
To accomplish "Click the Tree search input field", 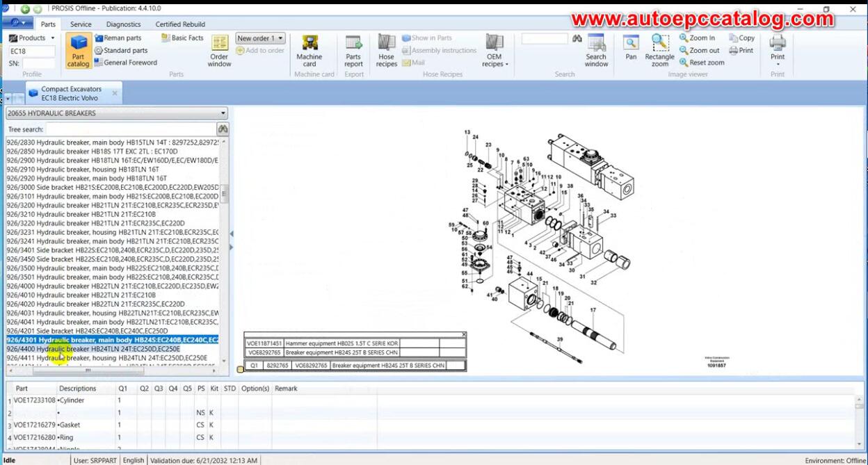I will (131, 129).
